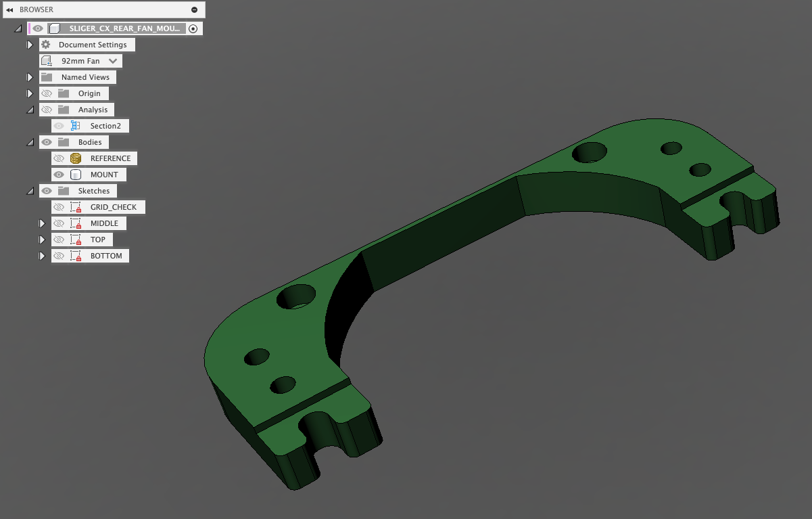Screen dimensions: 812x519
Task: Expand the BOTTOM sketch node
Action: (42, 256)
